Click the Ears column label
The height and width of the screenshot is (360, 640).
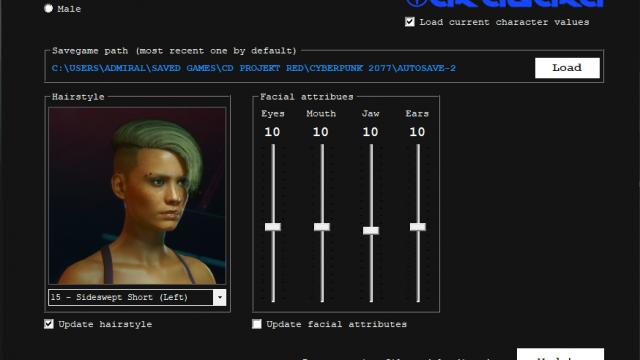point(417,114)
